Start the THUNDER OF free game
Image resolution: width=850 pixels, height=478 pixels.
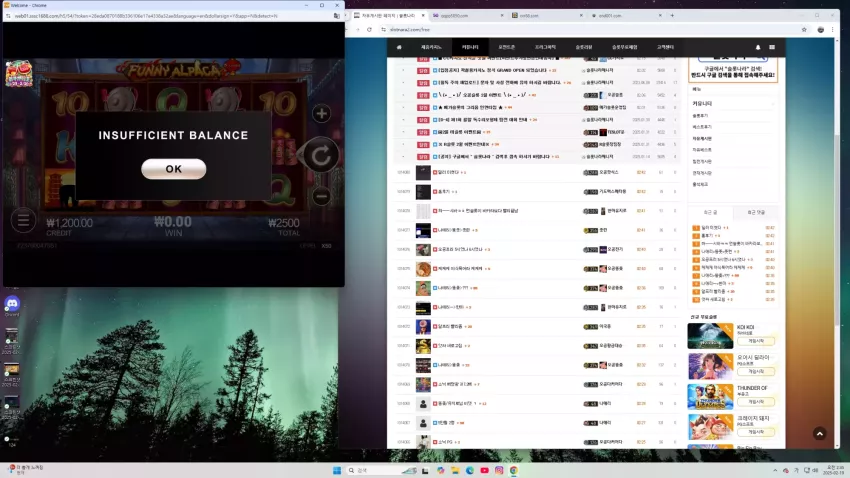[x=756, y=402]
